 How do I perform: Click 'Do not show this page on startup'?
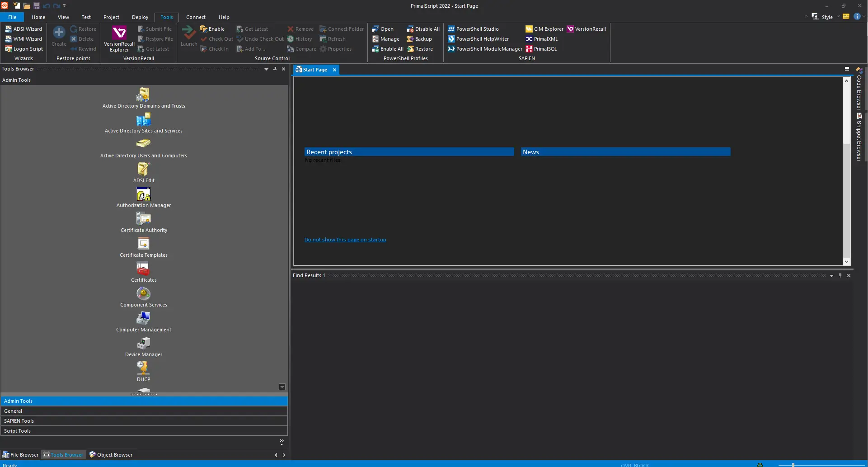pyautogui.click(x=345, y=240)
